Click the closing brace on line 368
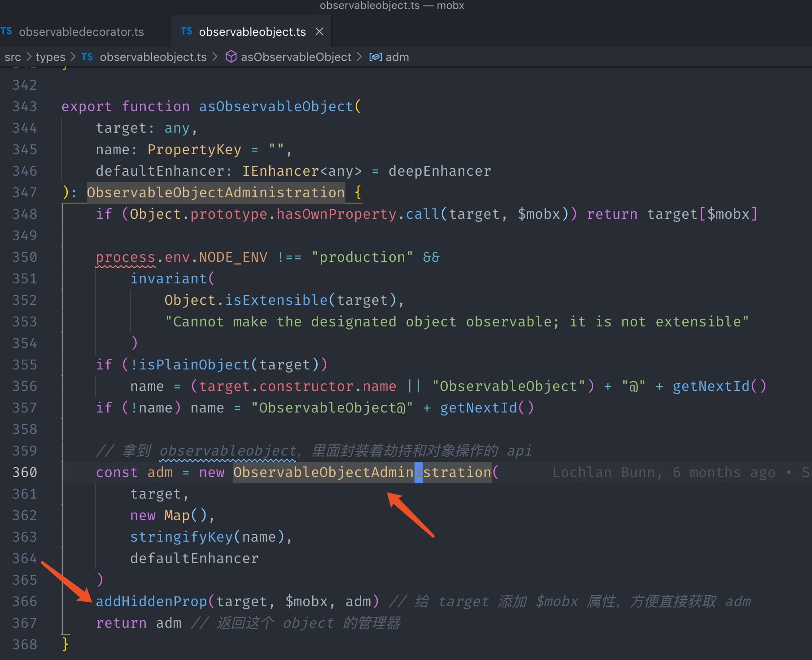This screenshot has width=812, height=660. (x=65, y=645)
